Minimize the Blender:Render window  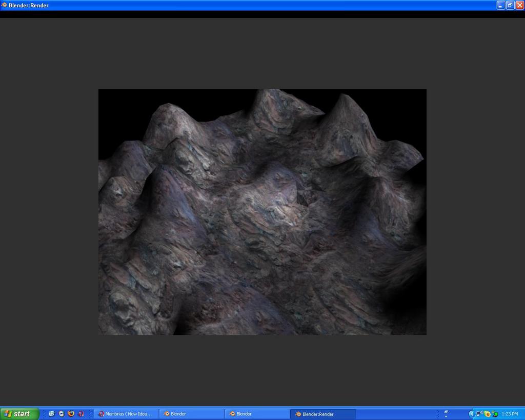coord(500,5)
